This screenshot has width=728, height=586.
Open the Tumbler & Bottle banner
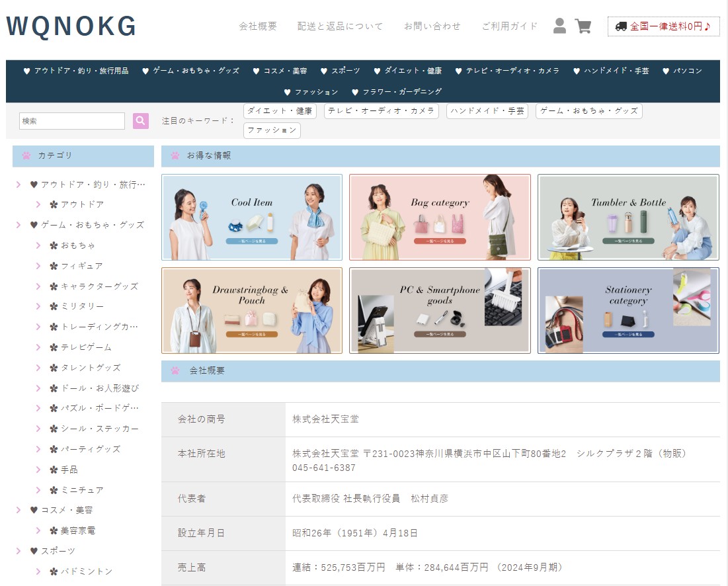pyautogui.click(x=627, y=218)
